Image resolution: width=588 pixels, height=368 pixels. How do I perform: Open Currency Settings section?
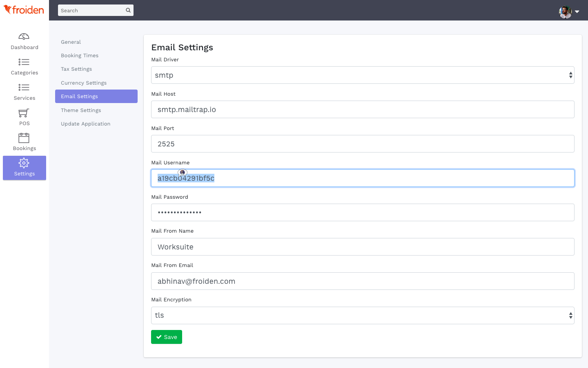point(84,83)
